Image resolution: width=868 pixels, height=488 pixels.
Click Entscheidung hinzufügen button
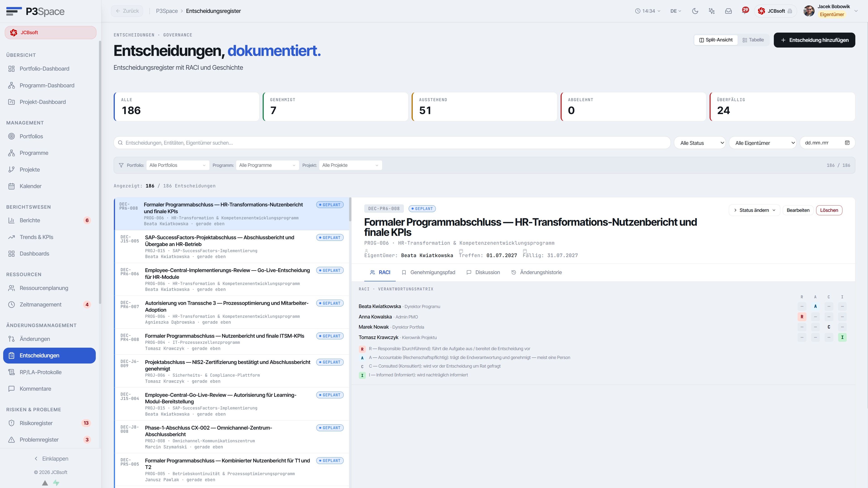tap(814, 40)
